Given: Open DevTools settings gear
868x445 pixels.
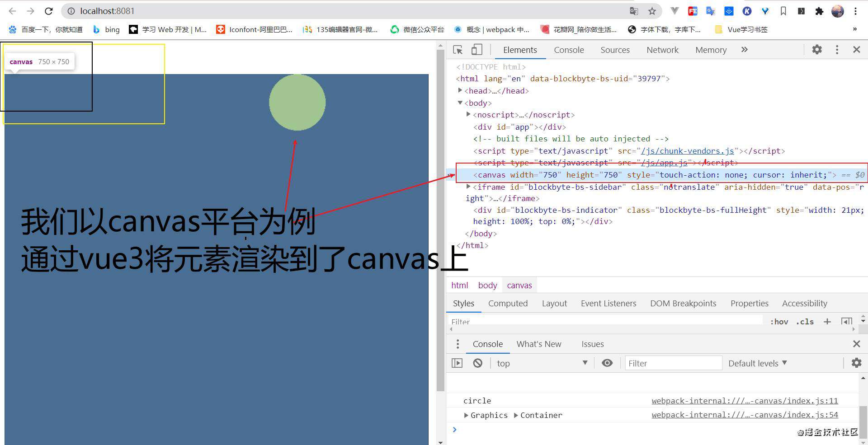Looking at the screenshot, I should pos(817,50).
